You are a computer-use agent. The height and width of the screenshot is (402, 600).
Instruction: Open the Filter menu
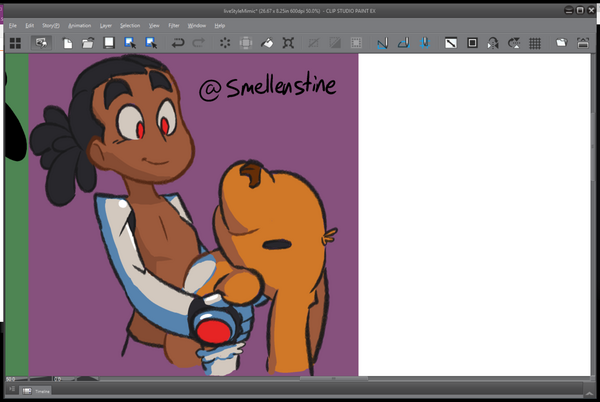[174, 25]
